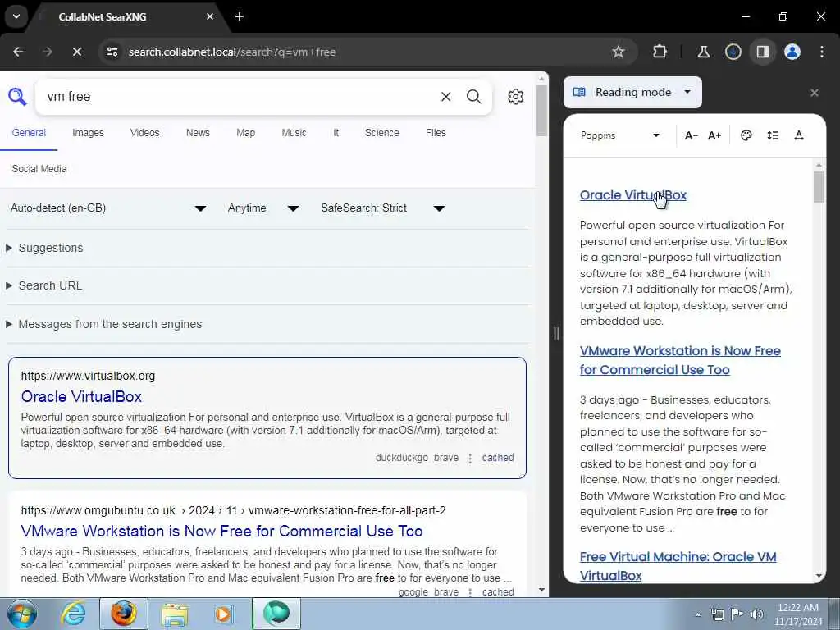The image size is (840, 630).
Task: Open Chrome Labs flask icon
Action: (x=703, y=52)
